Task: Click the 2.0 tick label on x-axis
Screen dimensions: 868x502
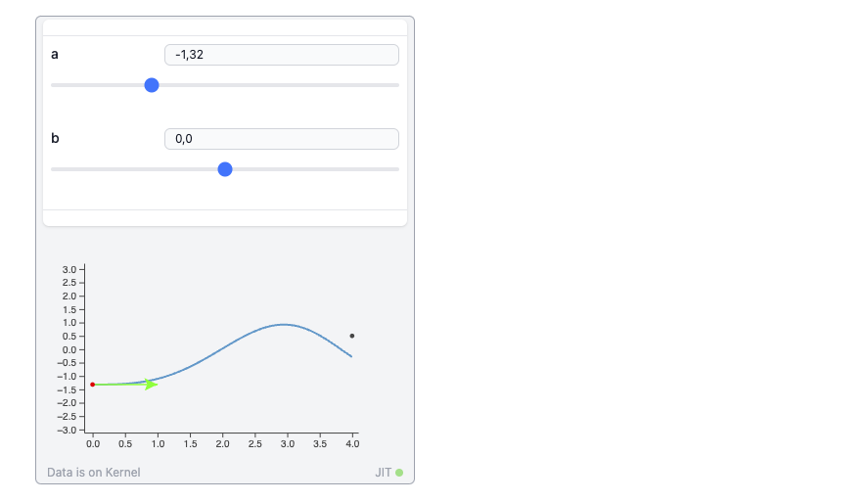Action: (222, 443)
